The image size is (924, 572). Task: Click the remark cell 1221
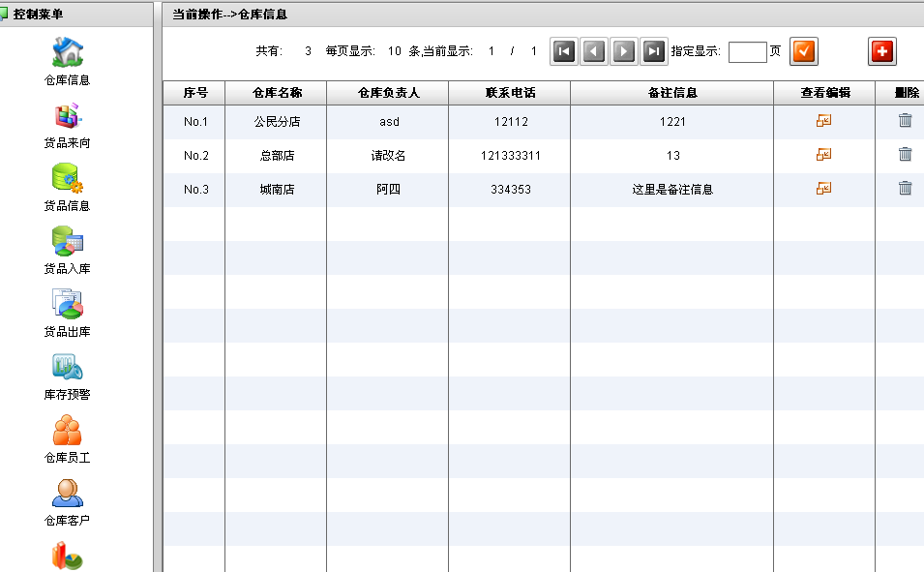coord(672,122)
